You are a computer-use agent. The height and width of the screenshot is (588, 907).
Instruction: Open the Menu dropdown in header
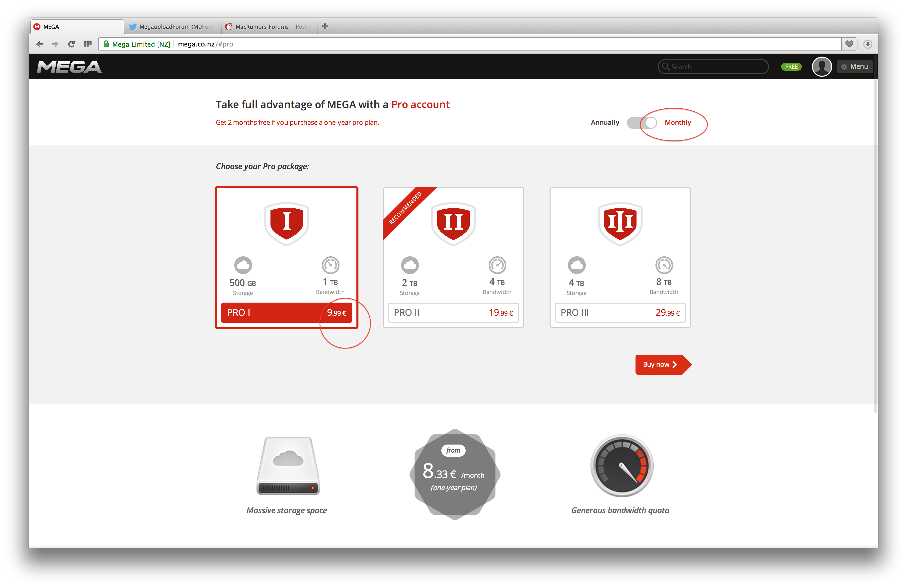pos(855,67)
